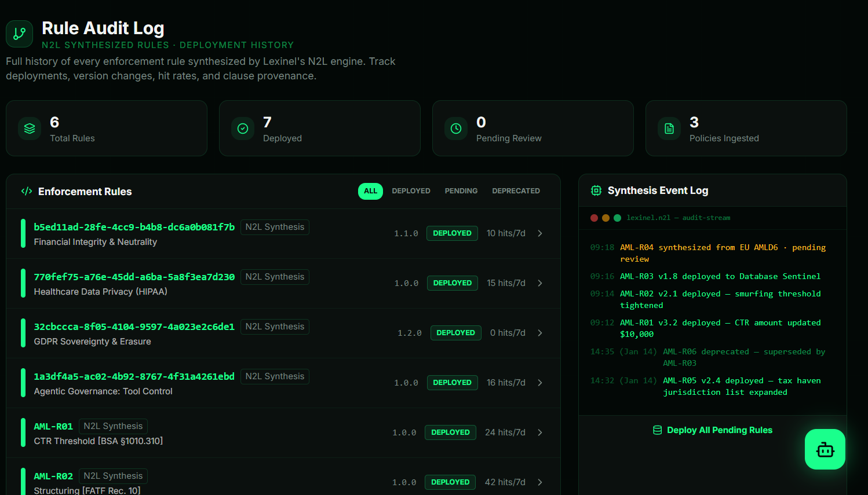This screenshot has width=868, height=495.
Task: Open the AML-R02 Structuring rule link
Action: 53,476
